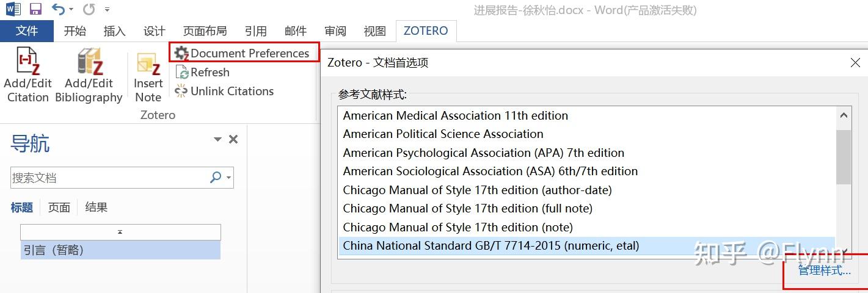Switch to the 插入 ribbon tab
The image size is (868, 293).
pos(115,31)
